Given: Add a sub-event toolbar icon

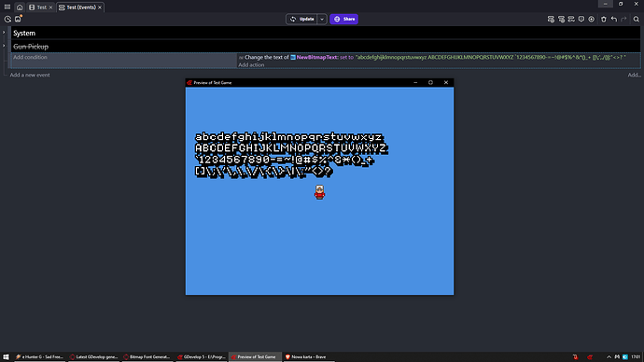Looking at the screenshot, I should click(561, 19).
